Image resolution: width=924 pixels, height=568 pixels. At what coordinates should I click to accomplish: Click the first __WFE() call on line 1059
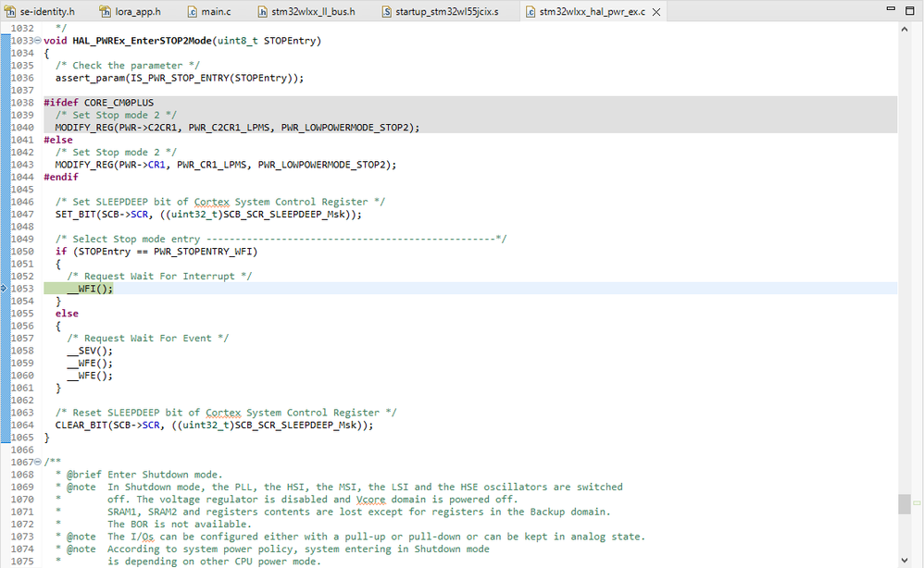tap(90, 364)
